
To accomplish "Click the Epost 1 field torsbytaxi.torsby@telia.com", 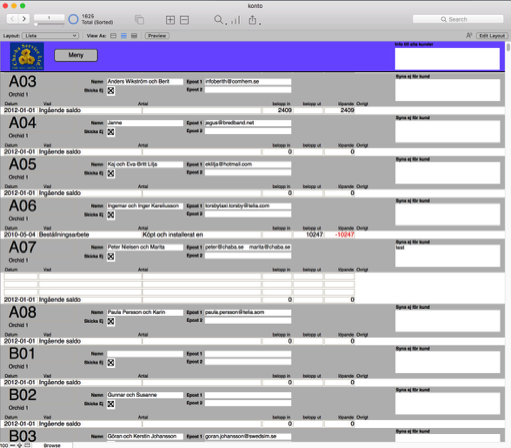I will (248, 206).
